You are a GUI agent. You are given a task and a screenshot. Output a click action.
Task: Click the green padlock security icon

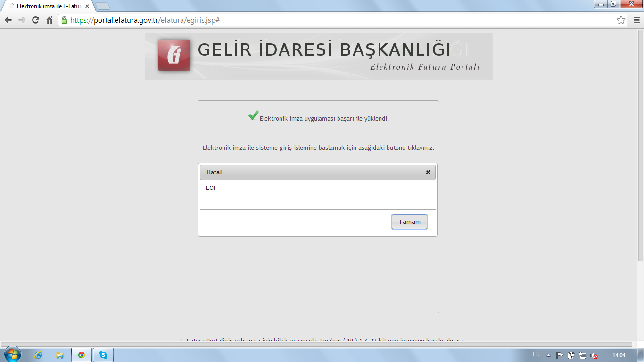tap(64, 20)
